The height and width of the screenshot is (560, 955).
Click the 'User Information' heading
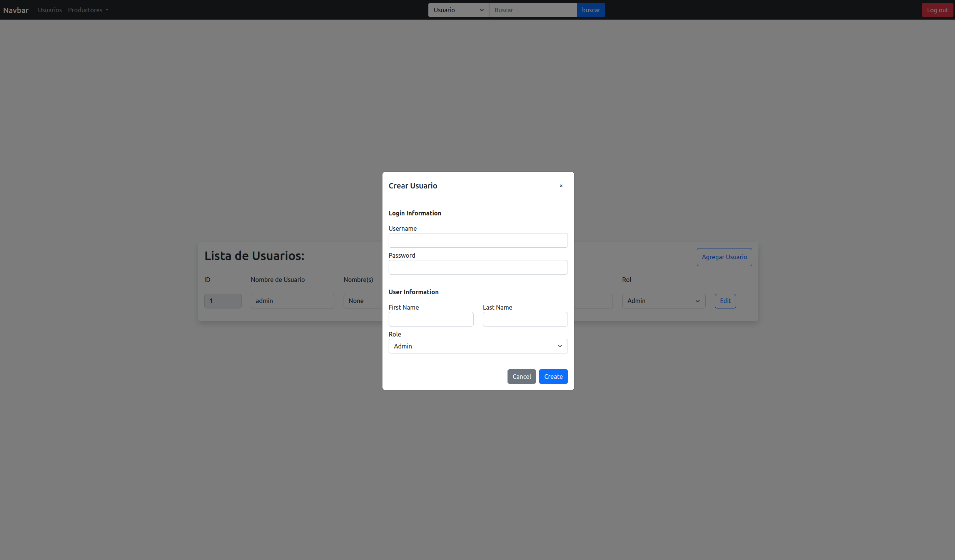click(413, 292)
